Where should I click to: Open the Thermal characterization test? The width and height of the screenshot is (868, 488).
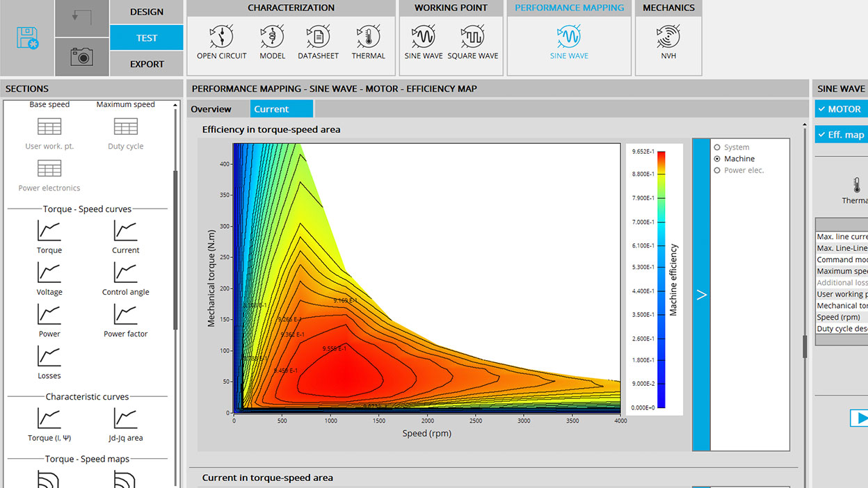tap(368, 42)
